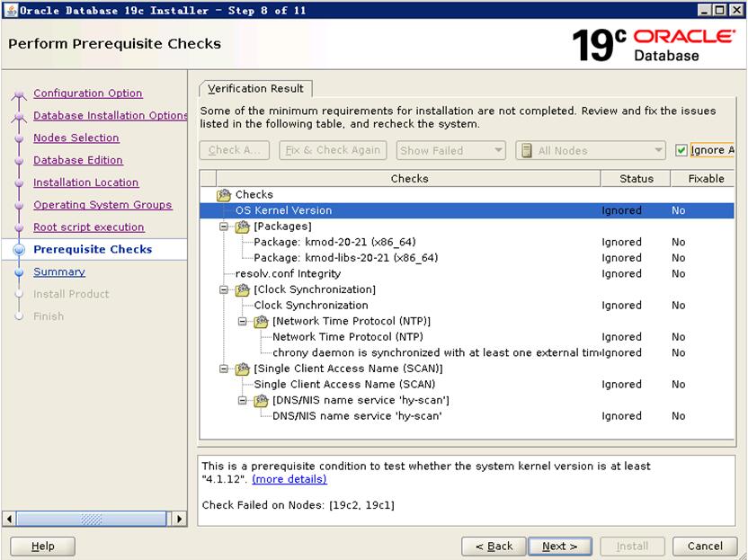Open Root script execution step

point(89,227)
